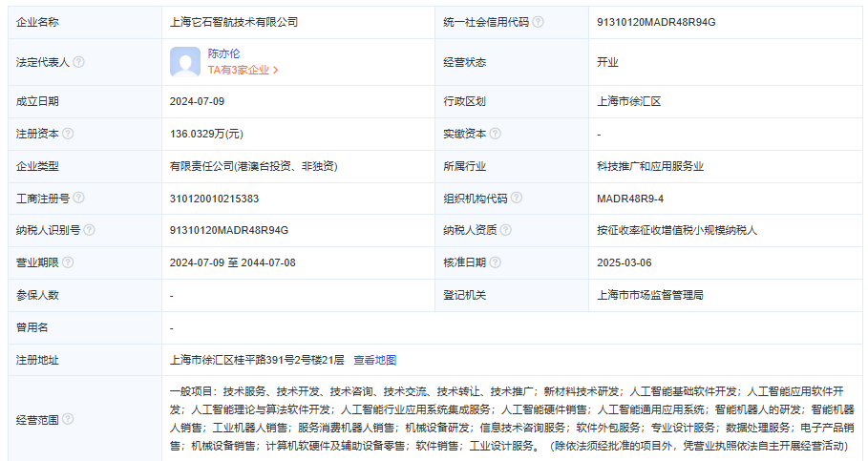The width and height of the screenshot is (868, 461).
Task: Select organization code MADR48R9-4
Action: pyautogui.click(x=630, y=199)
